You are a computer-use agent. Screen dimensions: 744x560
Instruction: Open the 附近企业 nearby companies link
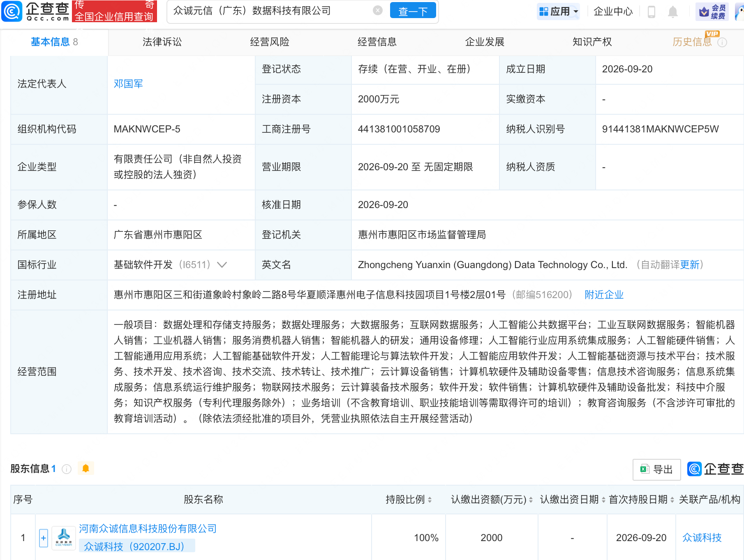(604, 295)
